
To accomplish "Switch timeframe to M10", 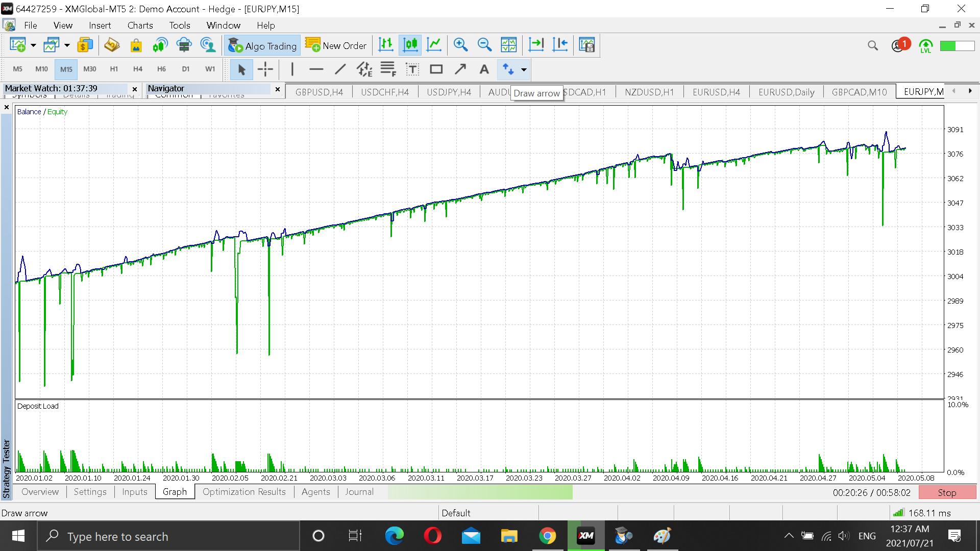I will [x=42, y=69].
